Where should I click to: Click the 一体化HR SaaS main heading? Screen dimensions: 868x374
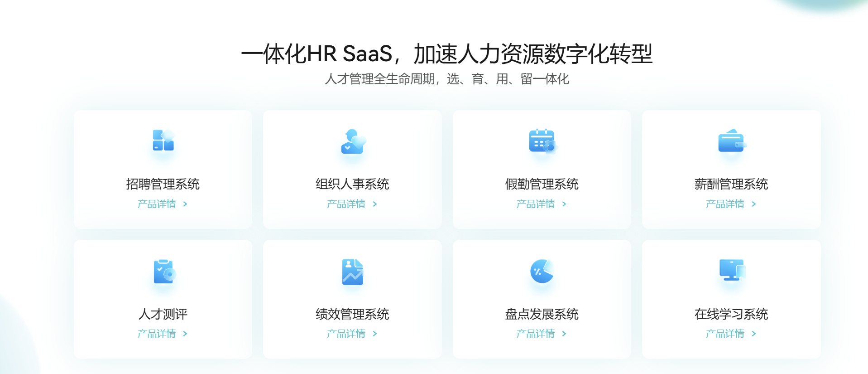[x=447, y=54]
